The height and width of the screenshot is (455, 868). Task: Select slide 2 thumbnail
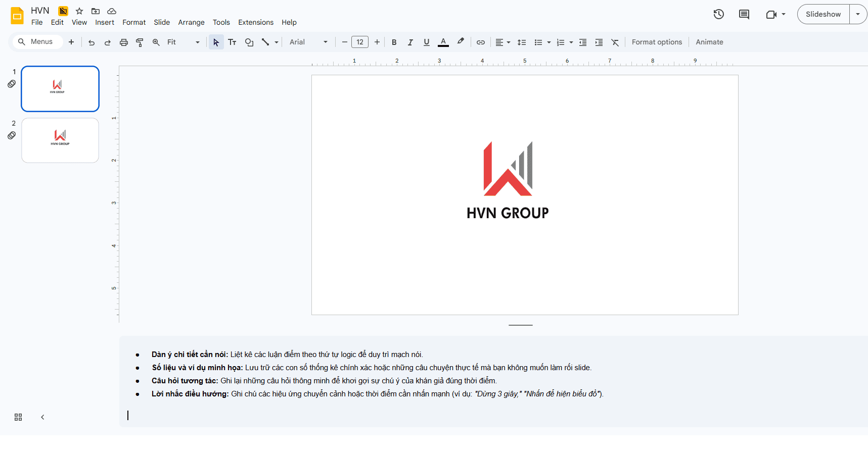coord(60,140)
